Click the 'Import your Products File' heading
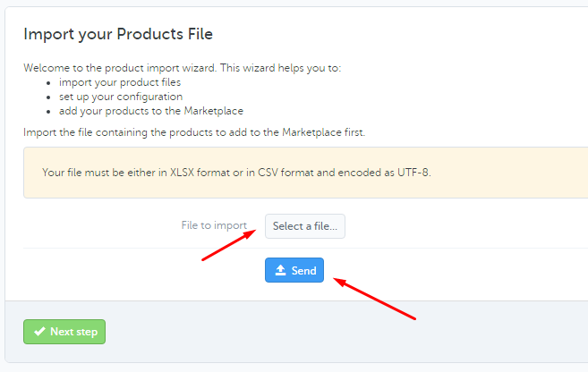 pyautogui.click(x=118, y=34)
